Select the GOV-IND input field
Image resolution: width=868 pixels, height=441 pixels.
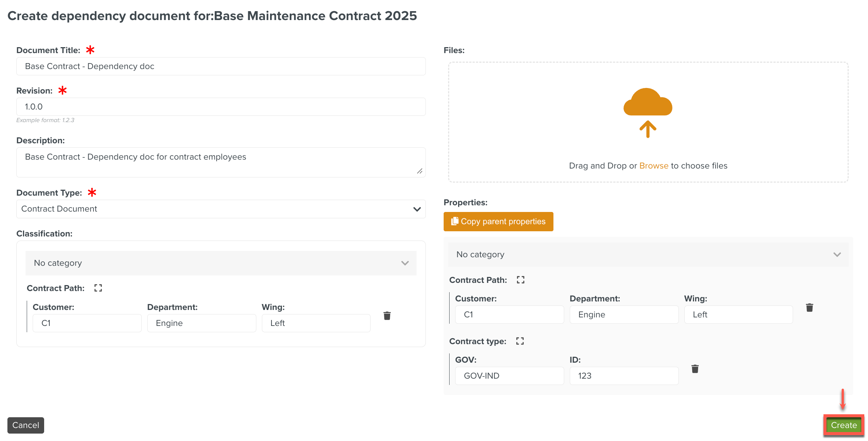[509, 376]
